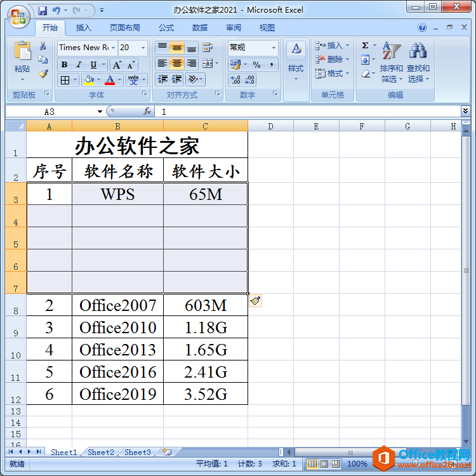Open number format 常规 dropdown
Screen dimensions: 476x476
point(274,48)
